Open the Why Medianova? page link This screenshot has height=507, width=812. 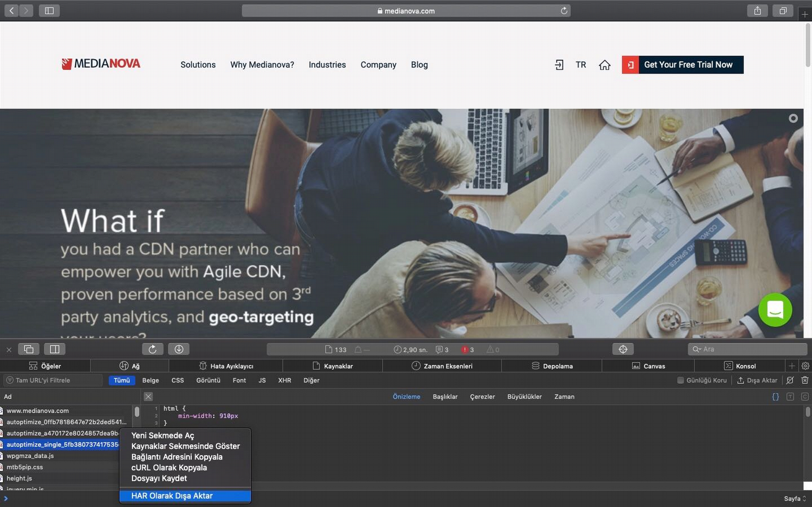pyautogui.click(x=262, y=65)
